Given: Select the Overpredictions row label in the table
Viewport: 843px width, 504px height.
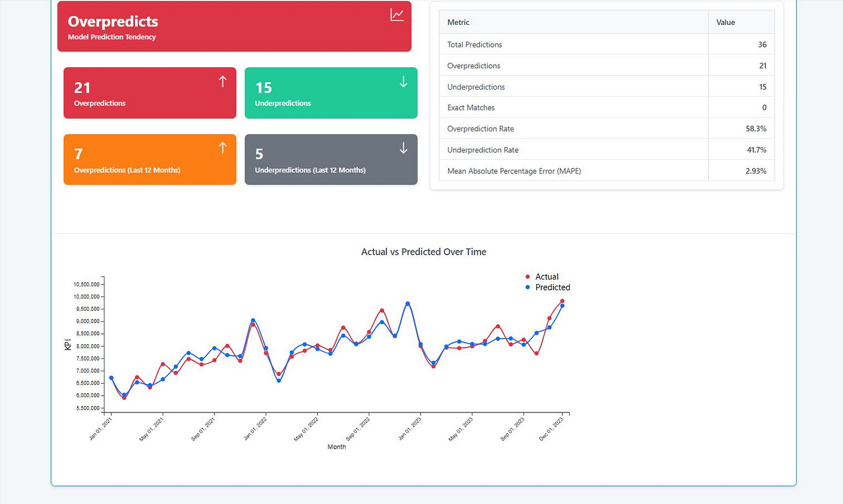Looking at the screenshot, I should [474, 66].
